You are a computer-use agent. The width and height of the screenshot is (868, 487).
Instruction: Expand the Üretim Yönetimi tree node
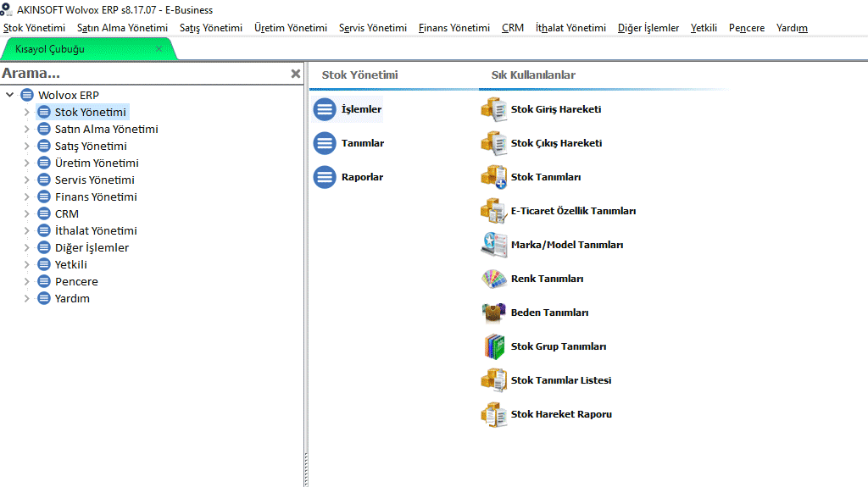(x=26, y=163)
